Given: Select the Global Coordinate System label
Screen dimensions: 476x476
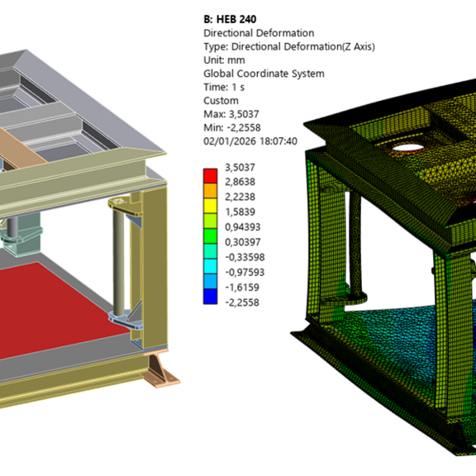Looking at the screenshot, I should click(264, 74).
